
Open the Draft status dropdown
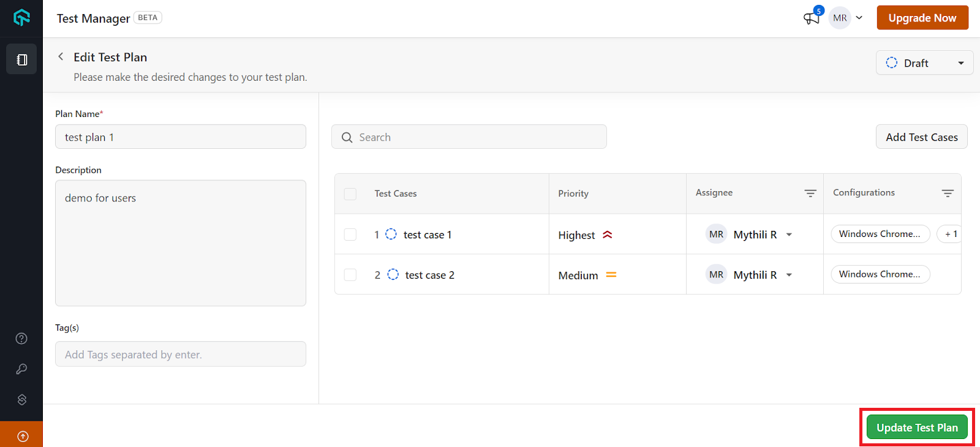[x=924, y=62]
